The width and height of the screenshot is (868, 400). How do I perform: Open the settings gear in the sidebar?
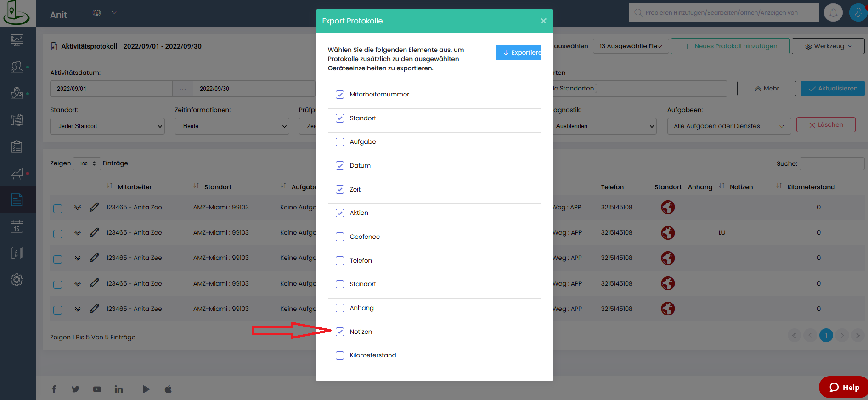pos(17,279)
